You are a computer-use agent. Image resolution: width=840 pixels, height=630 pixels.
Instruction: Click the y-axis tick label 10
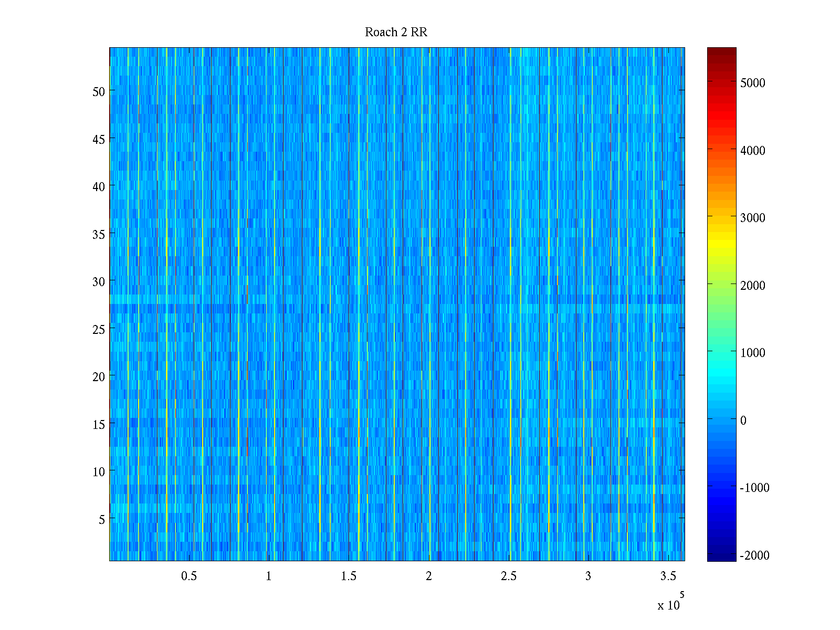tap(99, 472)
